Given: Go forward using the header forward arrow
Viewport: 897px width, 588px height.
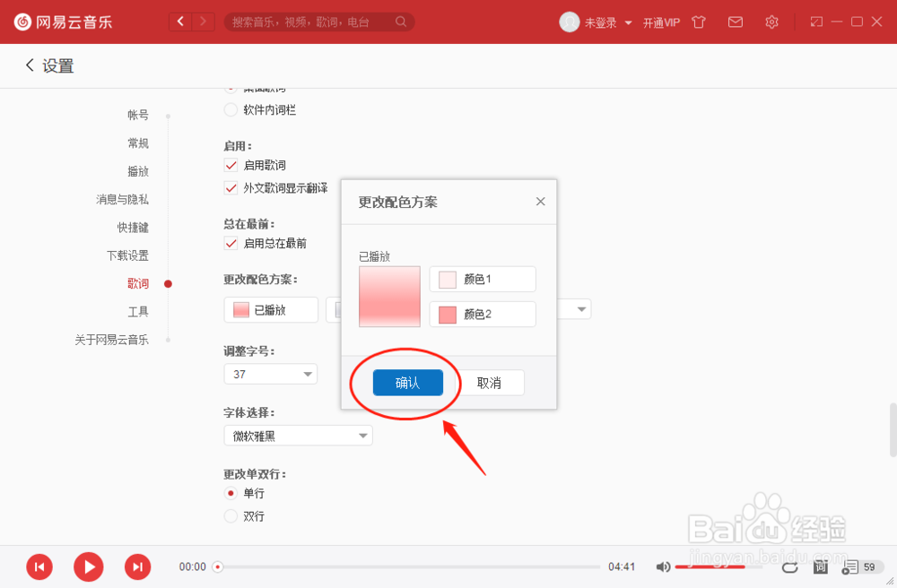Looking at the screenshot, I should pyautogui.click(x=203, y=22).
